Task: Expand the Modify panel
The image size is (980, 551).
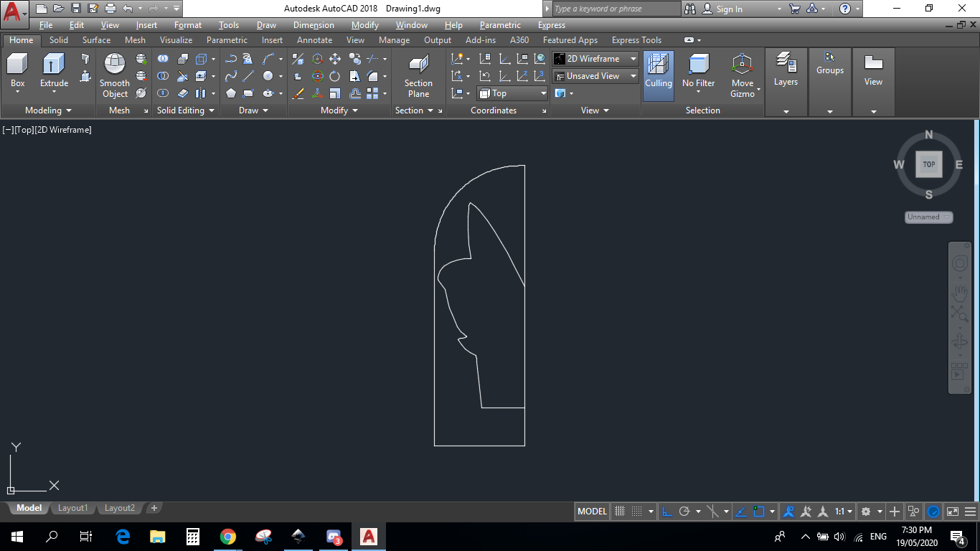Action: click(339, 110)
